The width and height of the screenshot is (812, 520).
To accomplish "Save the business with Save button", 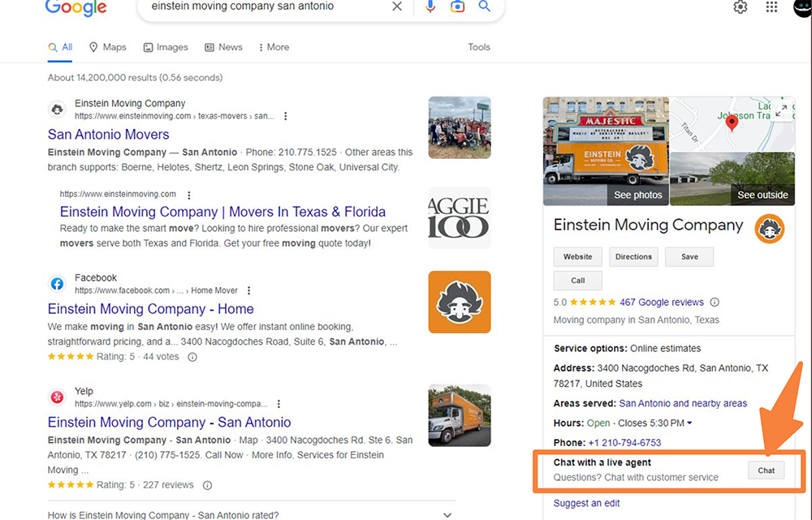I will (x=689, y=256).
